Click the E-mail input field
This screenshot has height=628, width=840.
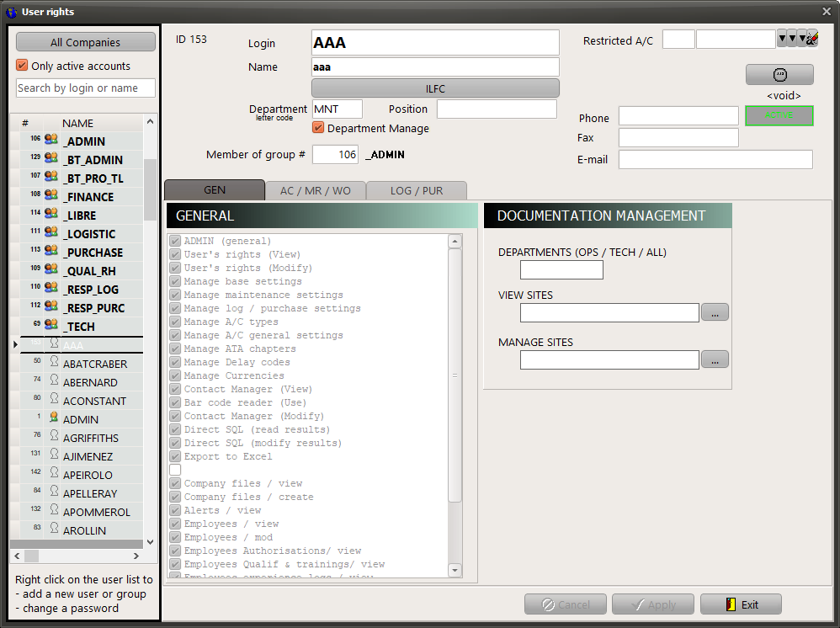(x=715, y=159)
